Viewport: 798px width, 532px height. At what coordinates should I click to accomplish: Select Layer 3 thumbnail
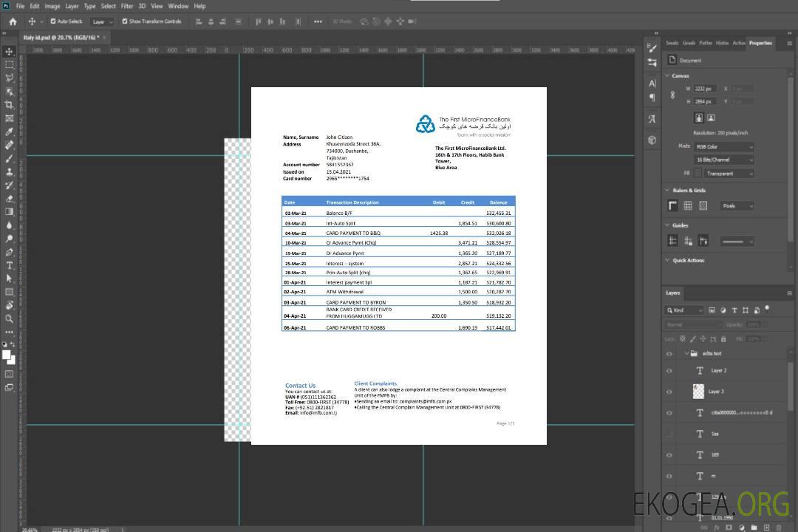[698, 392]
